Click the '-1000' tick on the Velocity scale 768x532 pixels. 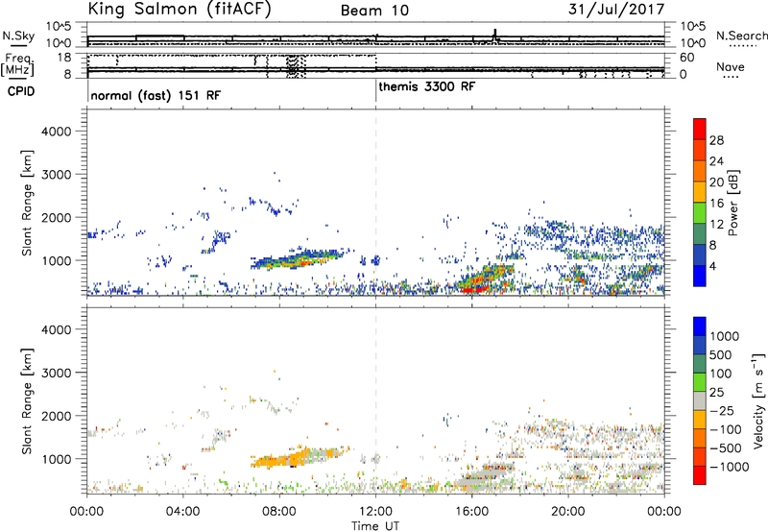[729, 467]
